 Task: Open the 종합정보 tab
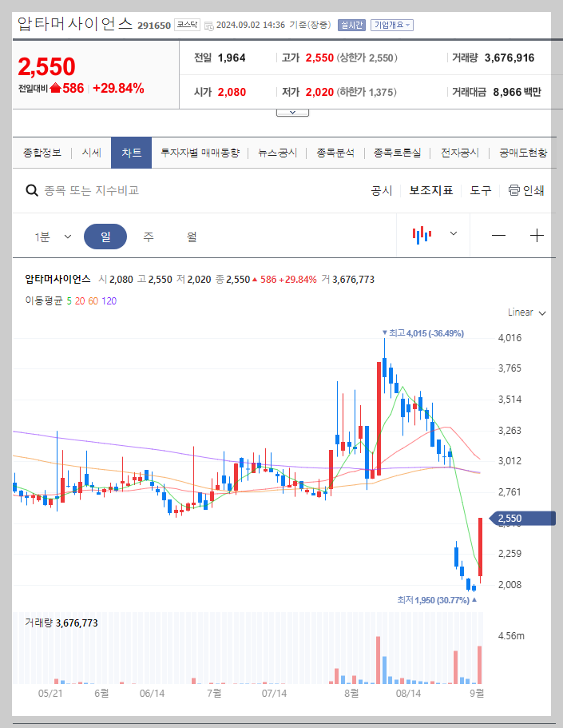44,152
